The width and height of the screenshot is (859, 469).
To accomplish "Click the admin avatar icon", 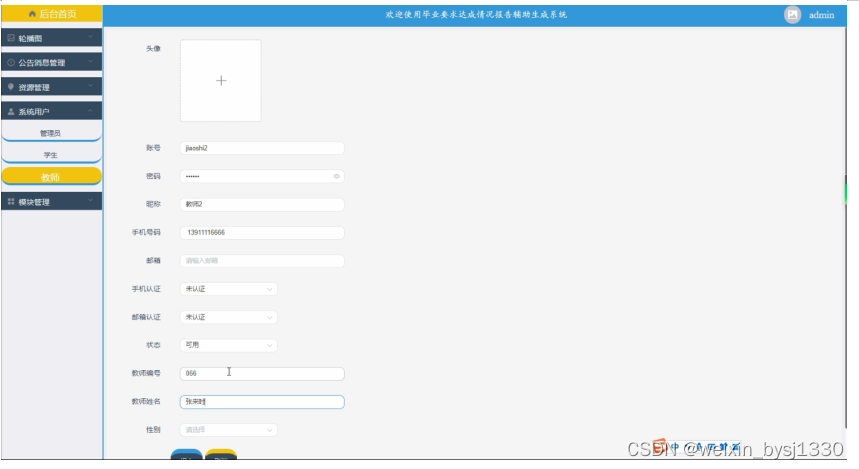I will point(792,15).
